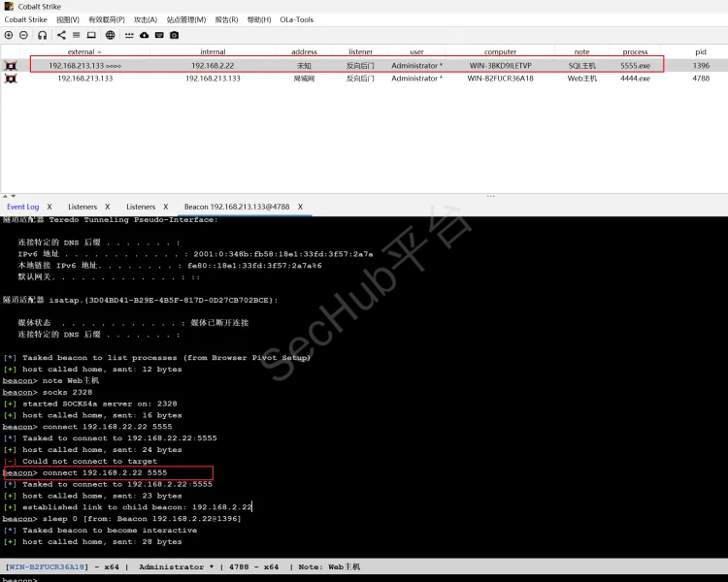Switch to pivot graph view icon
This screenshot has height=582, width=728.
[x=61, y=35]
